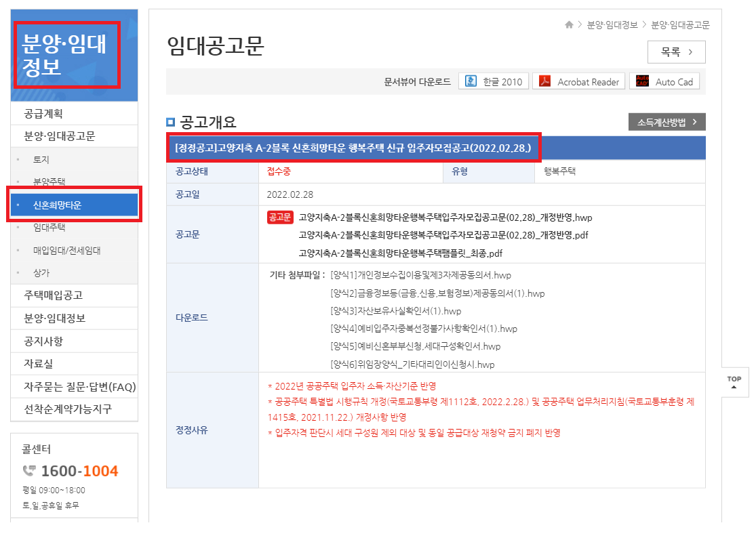Open 분양·임대정보 sidebar menu item
This screenshot has width=756, height=540.
tap(75, 318)
